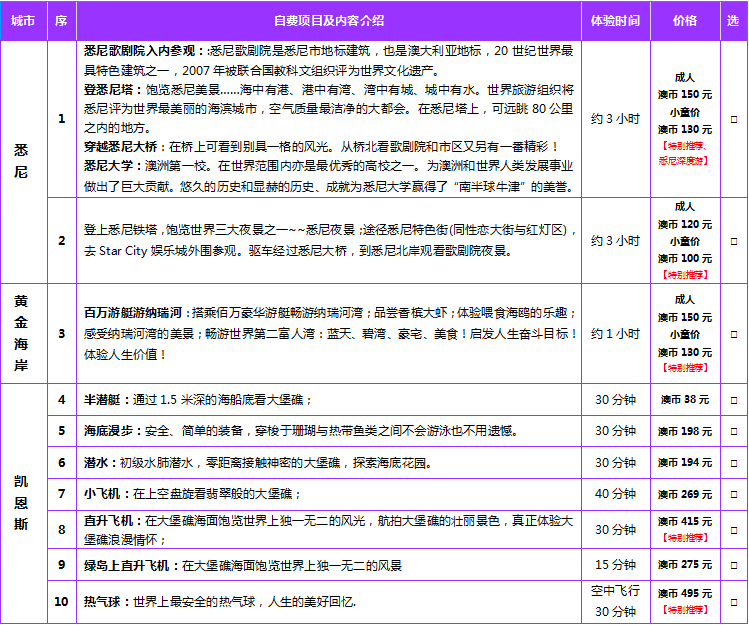Select the checkbox for the Sydney night tour row 2
The image size is (749, 625).
pos(734,241)
